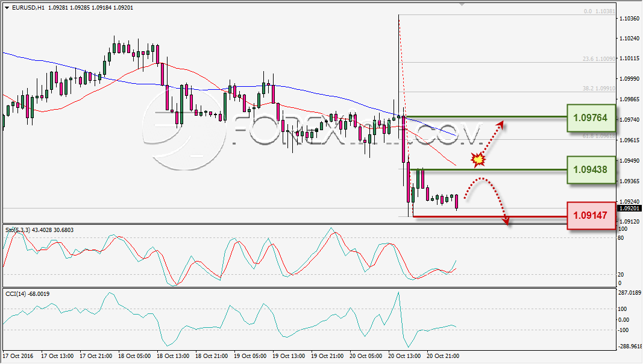The image size is (643, 364).
Task: Click the 1.09365 price scale value
Action: pyautogui.click(x=630, y=181)
